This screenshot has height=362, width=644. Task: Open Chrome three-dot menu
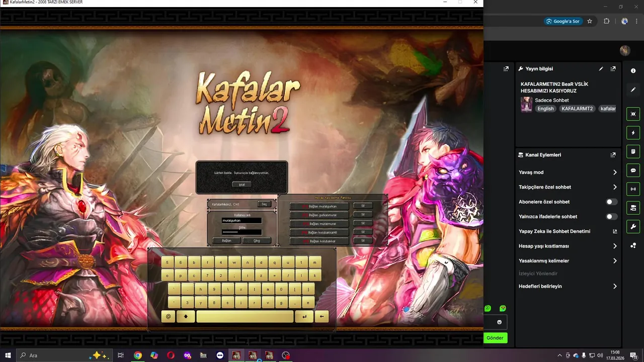pos(637,21)
